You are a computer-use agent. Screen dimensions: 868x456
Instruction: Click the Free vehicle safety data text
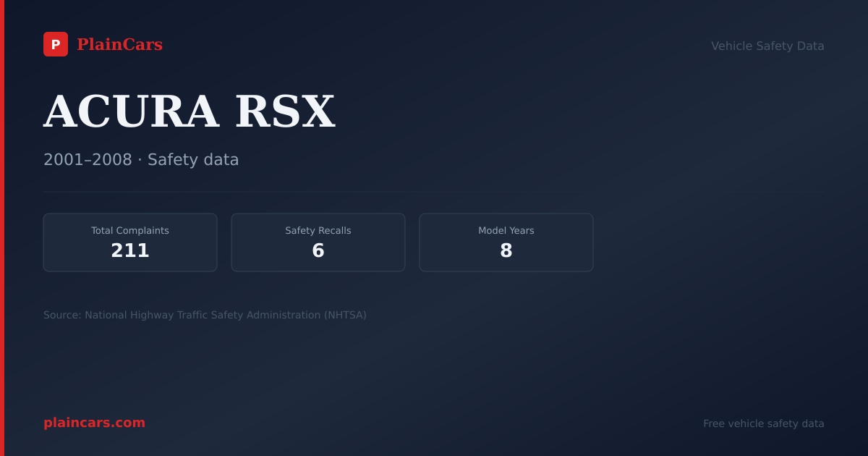coord(764,423)
